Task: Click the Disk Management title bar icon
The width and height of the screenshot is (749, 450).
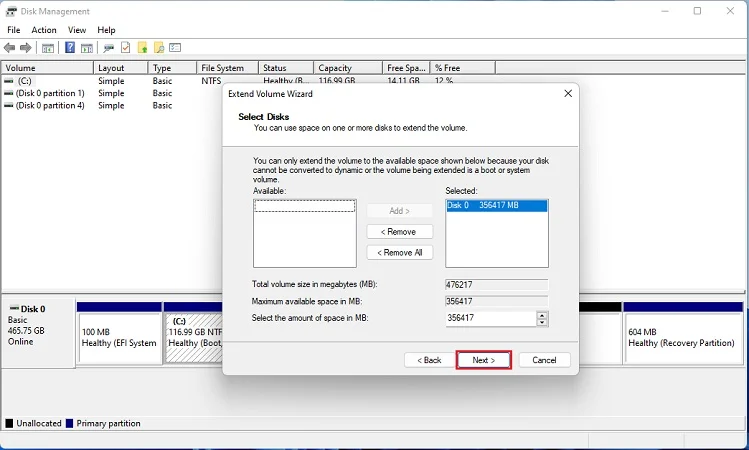Action: (11, 11)
